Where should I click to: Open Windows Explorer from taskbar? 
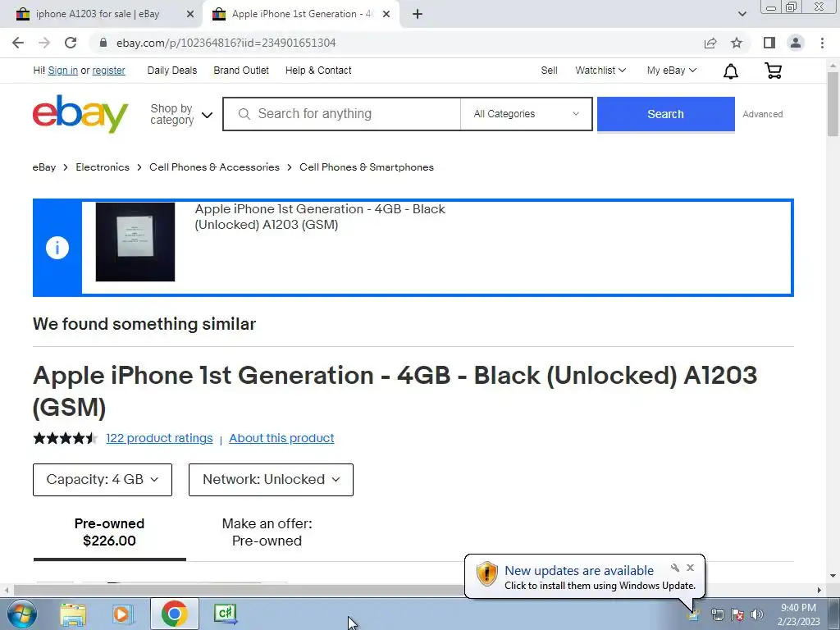(x=73, y=614)
